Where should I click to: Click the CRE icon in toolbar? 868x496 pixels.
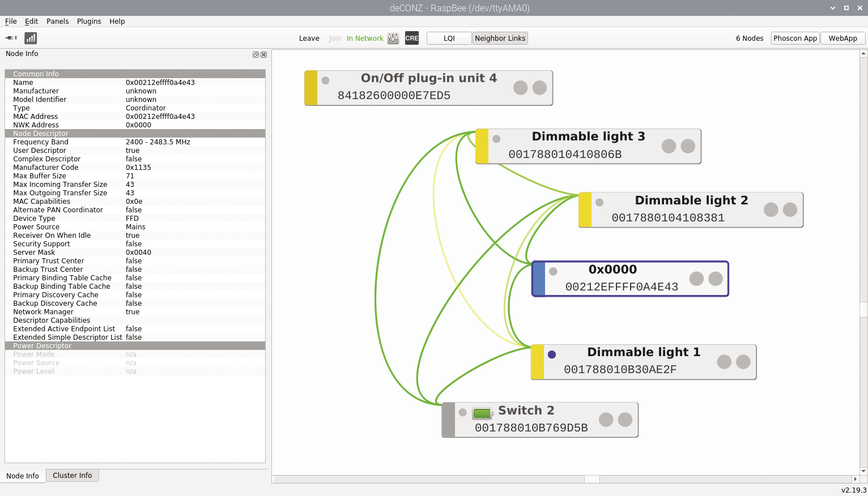tap(412, 38)
